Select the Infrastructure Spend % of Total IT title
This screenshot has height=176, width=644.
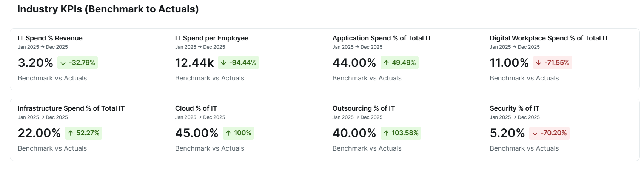point(71,108)
